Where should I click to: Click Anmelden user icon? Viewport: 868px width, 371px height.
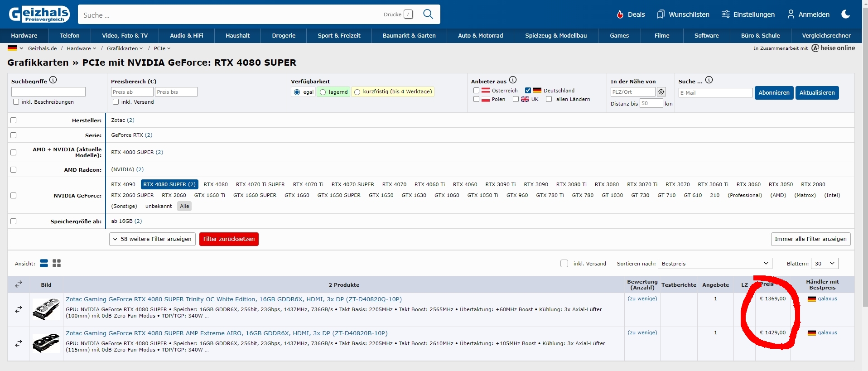point(809,14)
